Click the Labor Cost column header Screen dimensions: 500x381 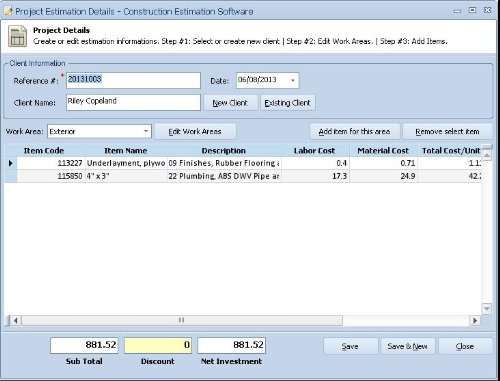pyautogui.click(x=315, y=151)
